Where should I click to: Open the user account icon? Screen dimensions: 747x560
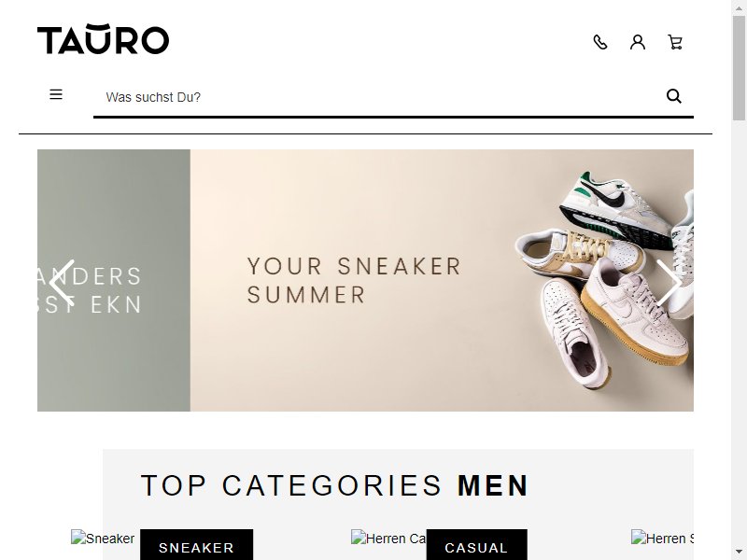click(638, 42)
